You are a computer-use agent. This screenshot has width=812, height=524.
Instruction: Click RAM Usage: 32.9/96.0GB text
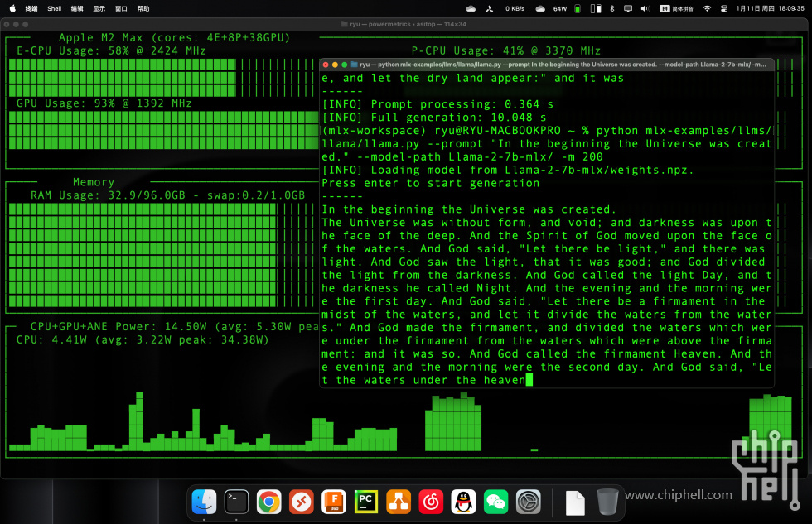click(x=108, y=195)
